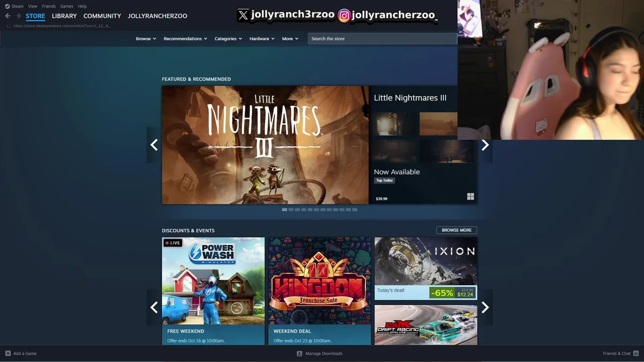Show next featured game with right arrow
This screenshot has height=362, width=644.
point(485,145)
